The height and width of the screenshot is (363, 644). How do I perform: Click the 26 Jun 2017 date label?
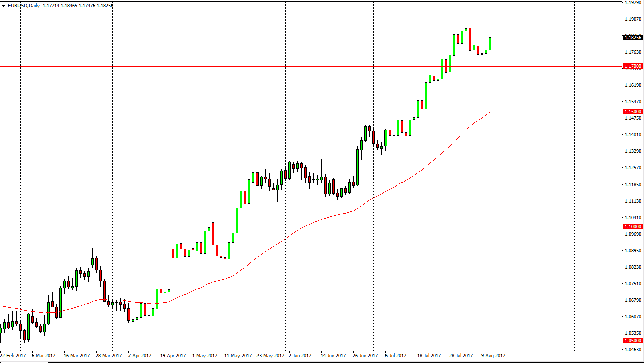click(x=365, y=356)
